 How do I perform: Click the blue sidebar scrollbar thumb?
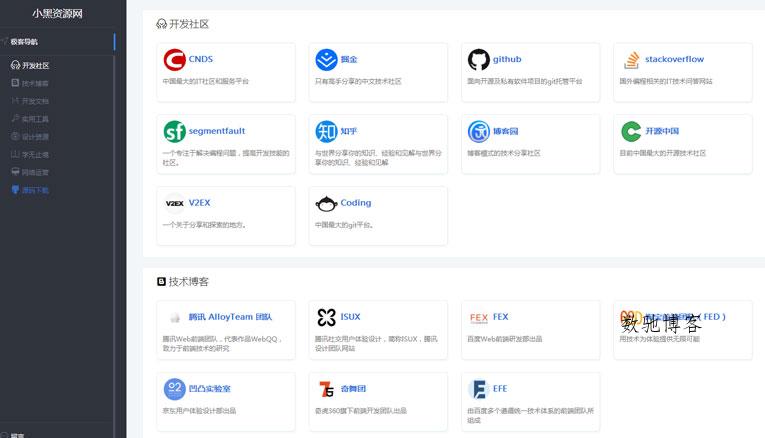(115, 41)
